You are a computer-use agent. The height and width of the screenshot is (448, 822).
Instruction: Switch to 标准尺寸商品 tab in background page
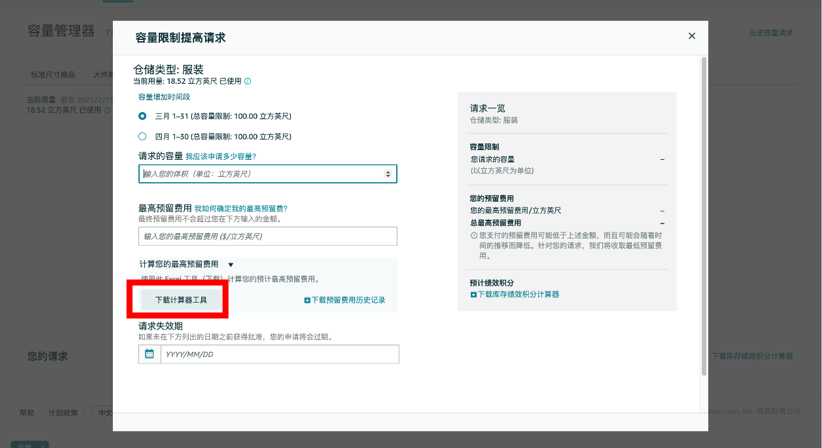click(52, 75)
